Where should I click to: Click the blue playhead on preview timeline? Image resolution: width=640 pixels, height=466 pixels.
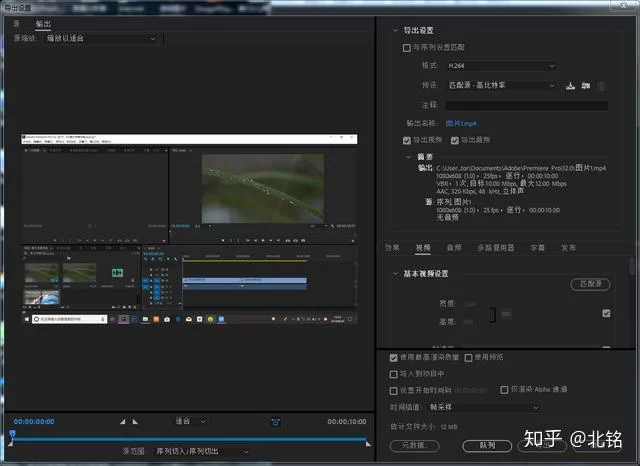12,435
